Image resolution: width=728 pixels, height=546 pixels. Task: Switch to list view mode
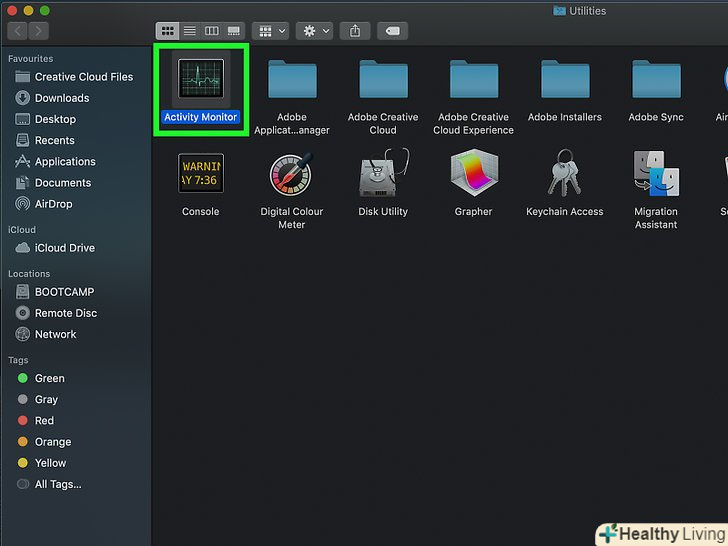coord(189,31)
